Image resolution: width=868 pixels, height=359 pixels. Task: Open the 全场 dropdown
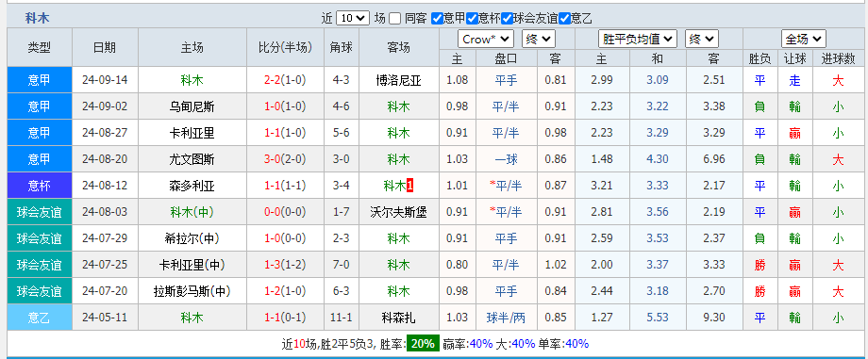[804, 40]
